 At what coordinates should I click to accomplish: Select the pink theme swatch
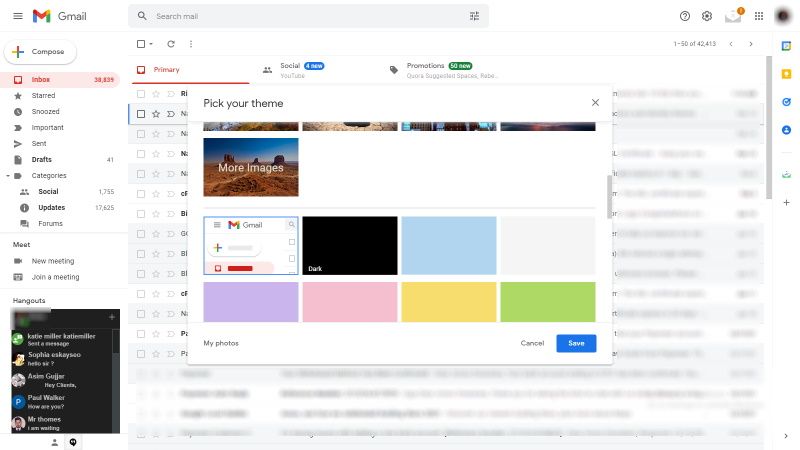350,302
